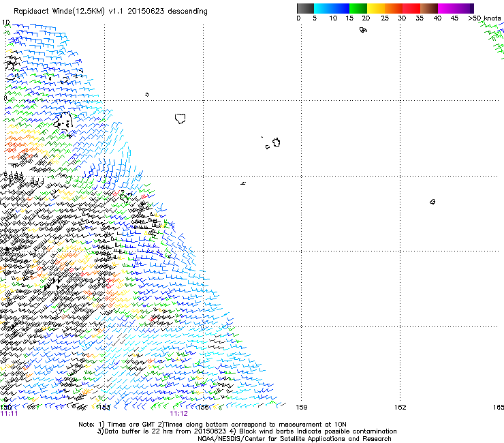Click the '159' longitude axis label

click(301, 408)
